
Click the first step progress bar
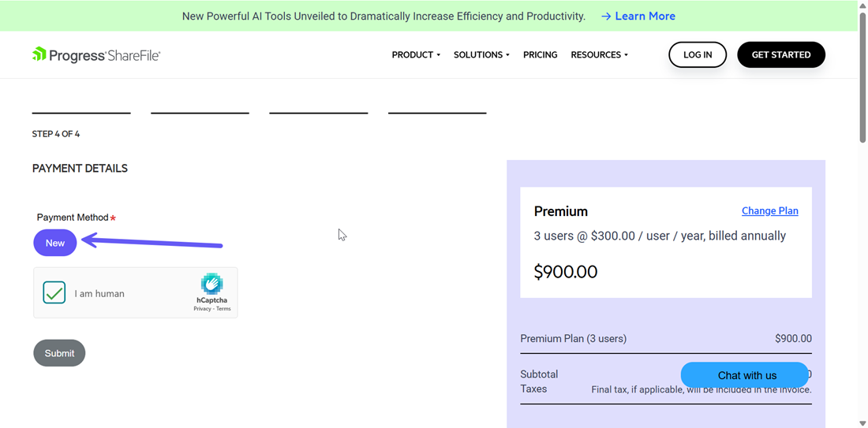(x=81, y=113)
